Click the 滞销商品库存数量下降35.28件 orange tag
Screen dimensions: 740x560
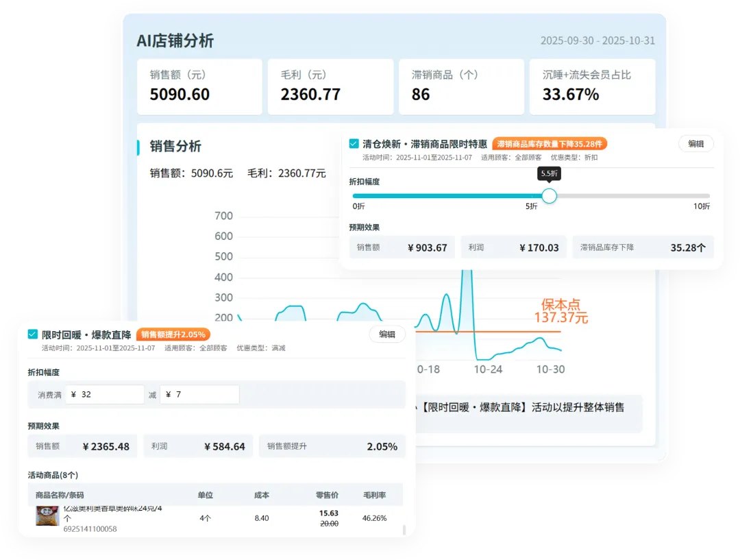[x=550, y=143]
